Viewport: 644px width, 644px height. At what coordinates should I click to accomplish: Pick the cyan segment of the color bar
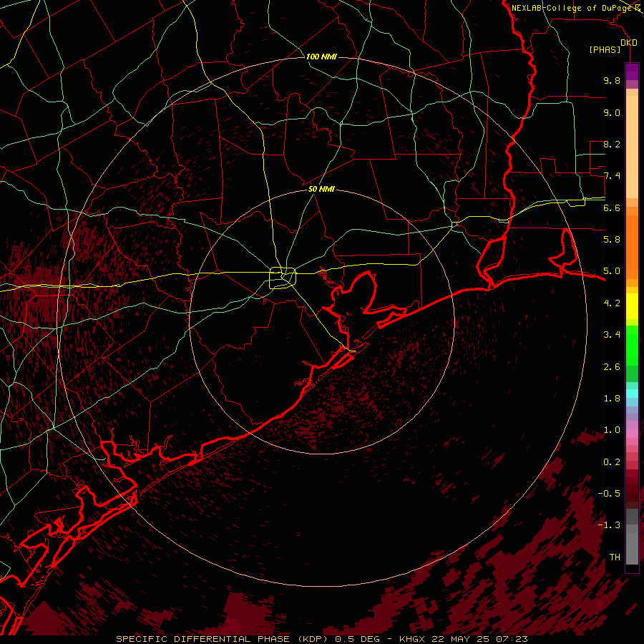pyautogui.click(x=632, y=394)
